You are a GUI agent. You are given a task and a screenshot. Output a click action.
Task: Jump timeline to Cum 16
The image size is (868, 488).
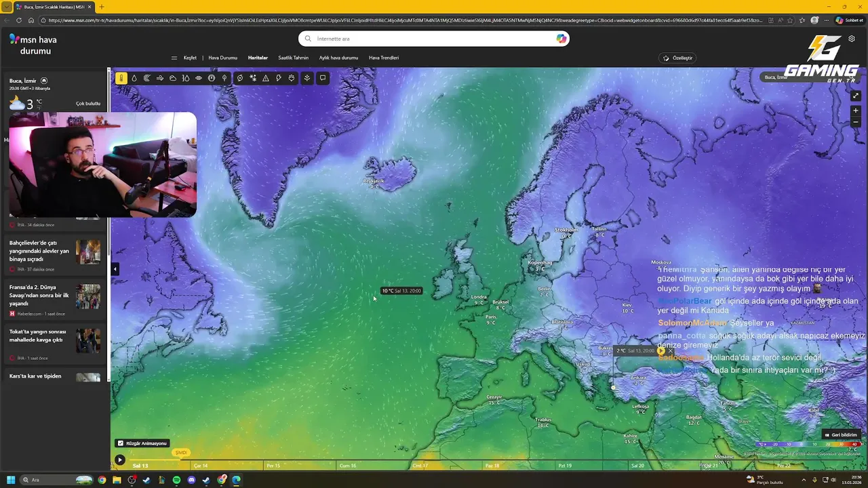click(x=348, y=466)
